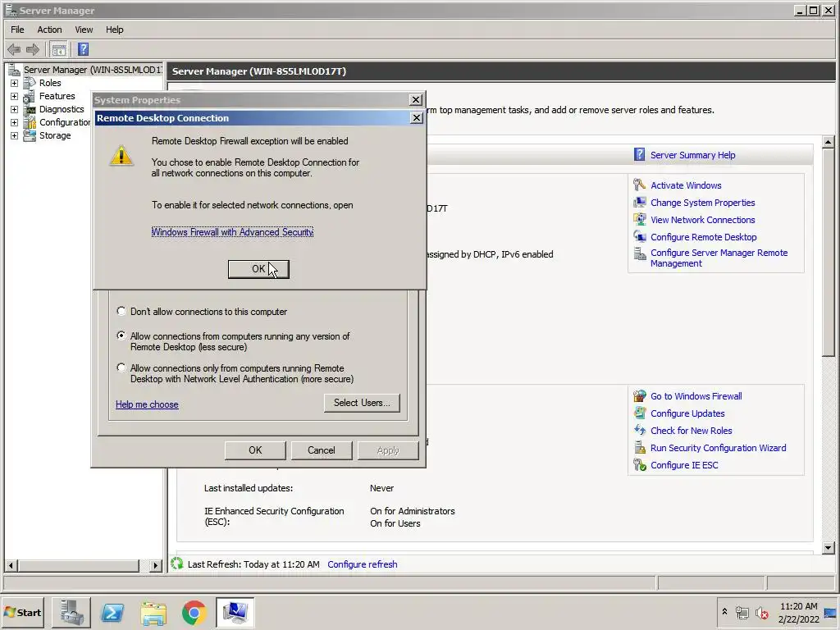Click OK in Remote Desktop Connection dialog

coord(258,269)
